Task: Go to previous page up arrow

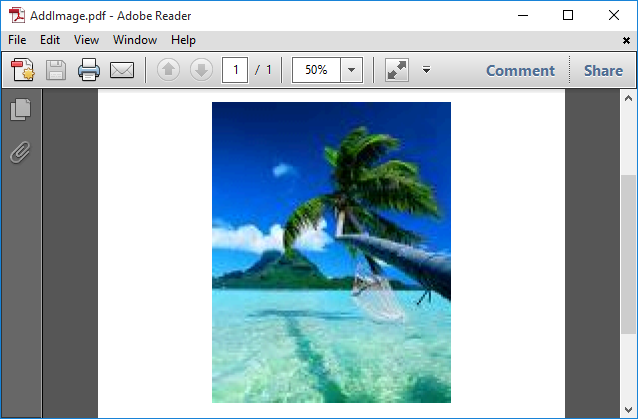Action: (x=168, y=70)
